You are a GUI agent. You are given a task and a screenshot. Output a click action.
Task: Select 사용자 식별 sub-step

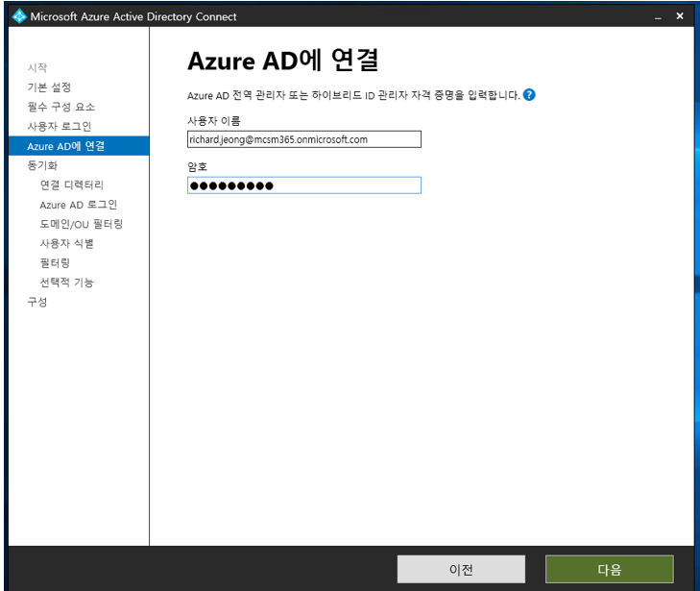pyautogui.click(x=67, y=243)
